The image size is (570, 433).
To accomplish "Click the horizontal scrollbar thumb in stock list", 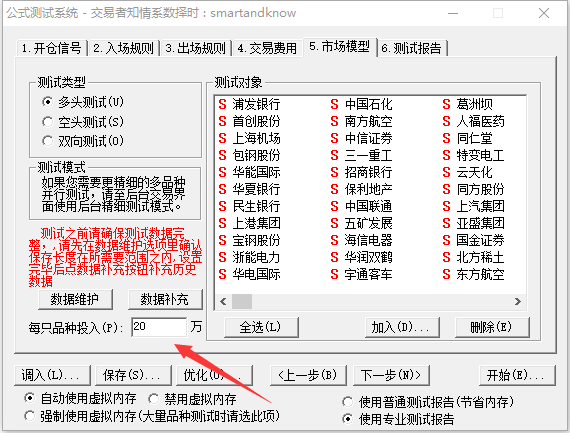I will coord(242,301).
